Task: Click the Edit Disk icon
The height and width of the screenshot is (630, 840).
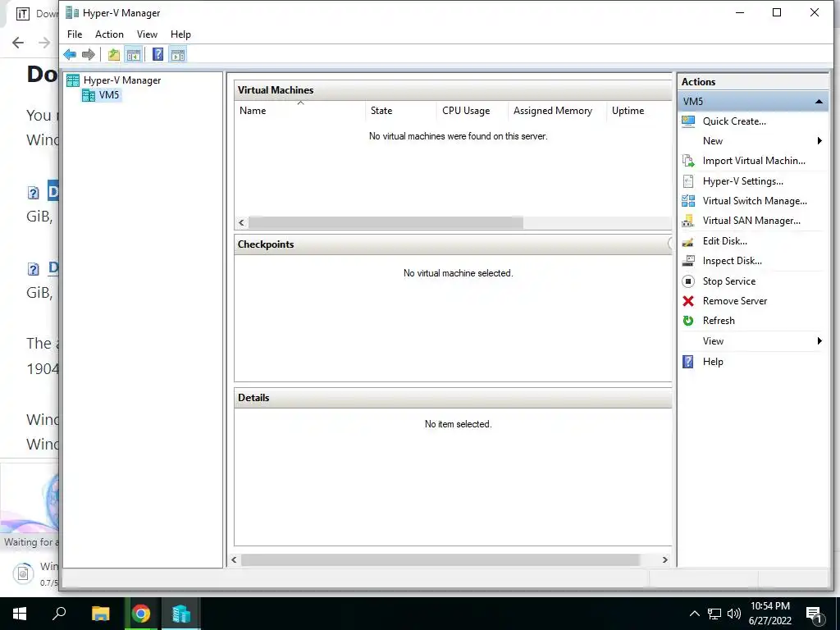Action: [x=688, y=241]
